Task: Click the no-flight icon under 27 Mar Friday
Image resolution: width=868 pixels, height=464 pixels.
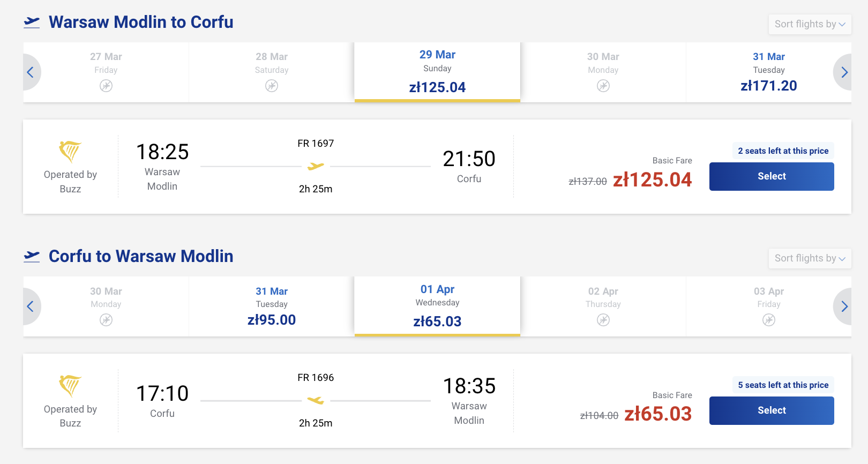Action: [x=106, y=86]
